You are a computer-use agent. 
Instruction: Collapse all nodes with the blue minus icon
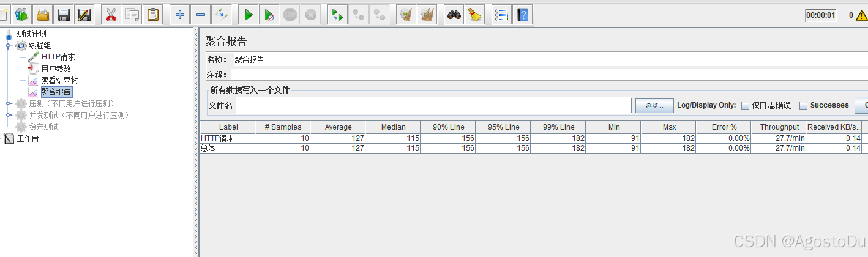(x=200, y=14)
